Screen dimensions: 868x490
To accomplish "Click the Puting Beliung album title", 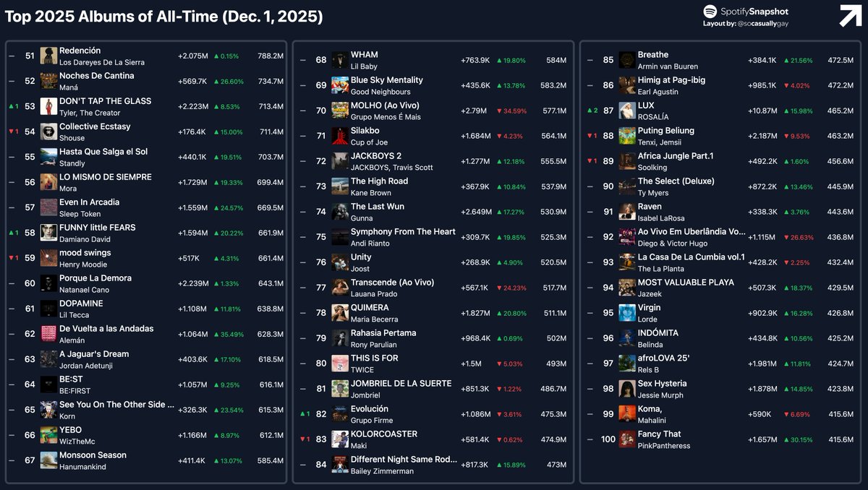I will click(x=666, y=131).
